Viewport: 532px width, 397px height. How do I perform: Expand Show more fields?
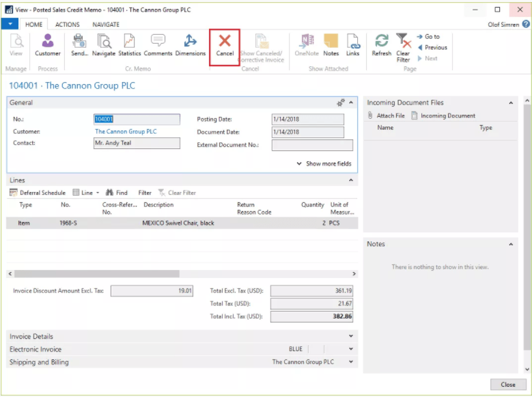pyautogui.click(x=324, y=164)
